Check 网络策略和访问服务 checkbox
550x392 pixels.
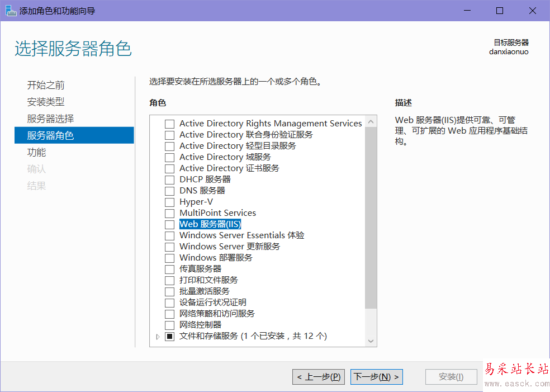tap(170, 314)
